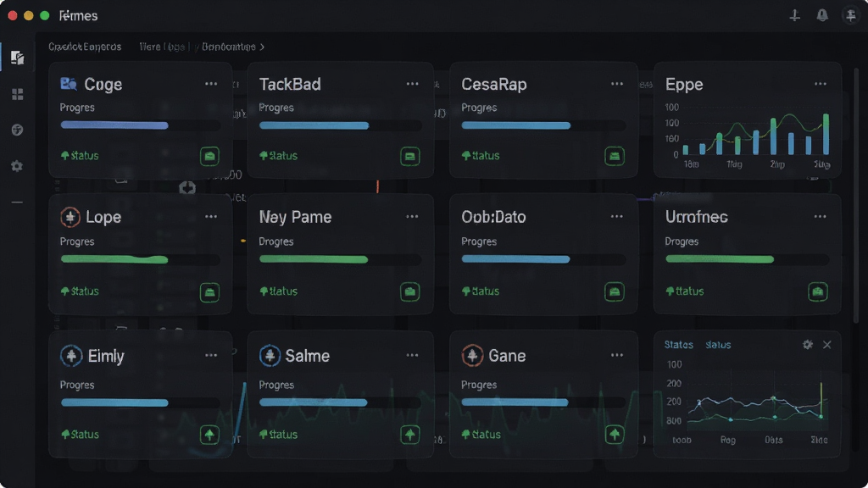Select the Crackk Eanerds breadcrumb tab
The image size is (868, 488).
(85, 47)
